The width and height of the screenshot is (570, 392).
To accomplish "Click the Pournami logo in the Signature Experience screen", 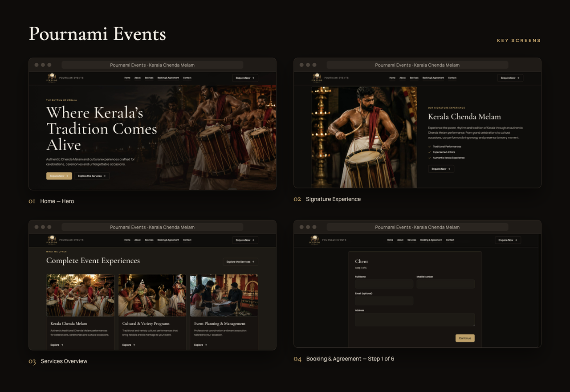I will point(317,78).
